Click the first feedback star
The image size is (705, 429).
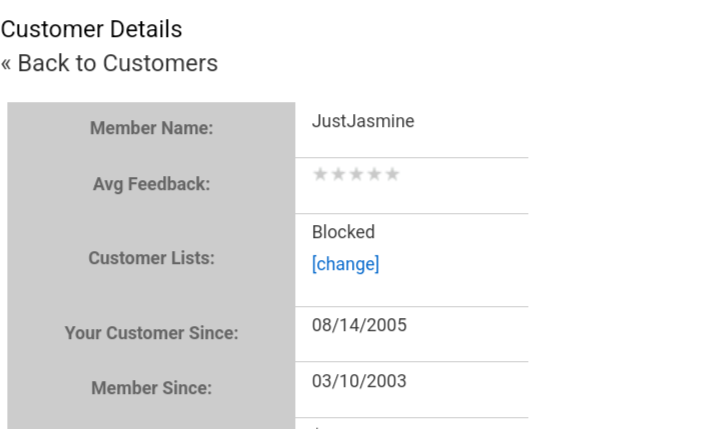pyautogui.click(x=320, y=174)
